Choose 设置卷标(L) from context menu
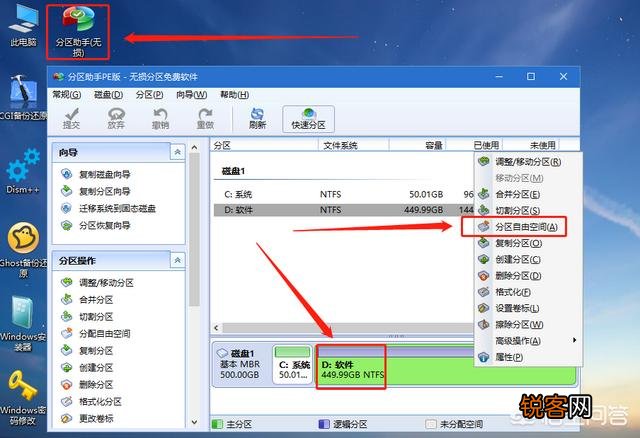Viewport: 640px width, 438px height. (x=528, y=309)
